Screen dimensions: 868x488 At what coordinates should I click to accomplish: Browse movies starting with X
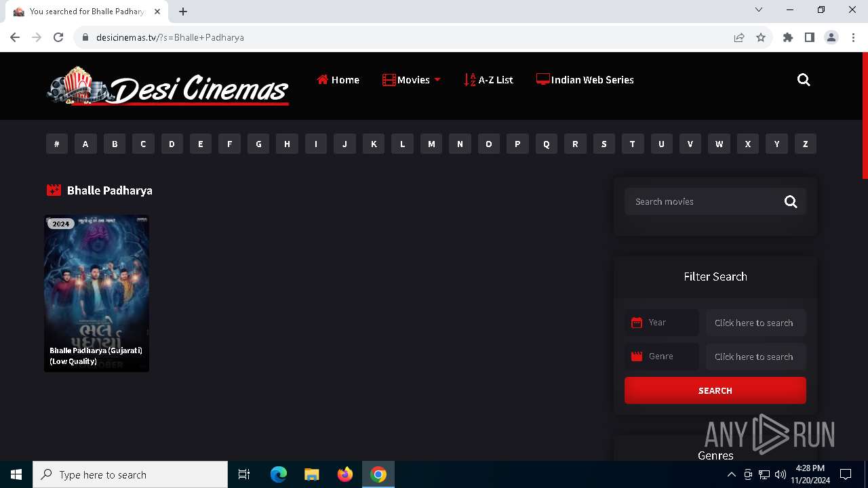coord(748,144)
